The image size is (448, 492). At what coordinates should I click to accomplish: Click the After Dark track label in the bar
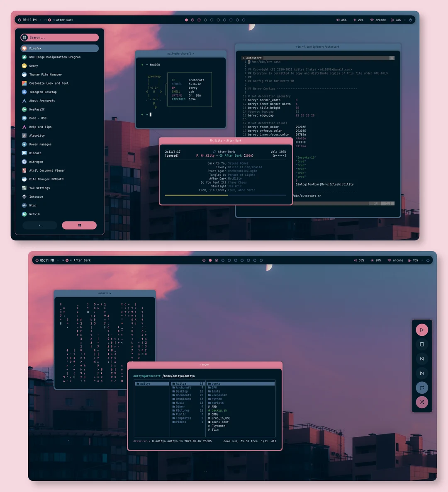pos(65,19)
